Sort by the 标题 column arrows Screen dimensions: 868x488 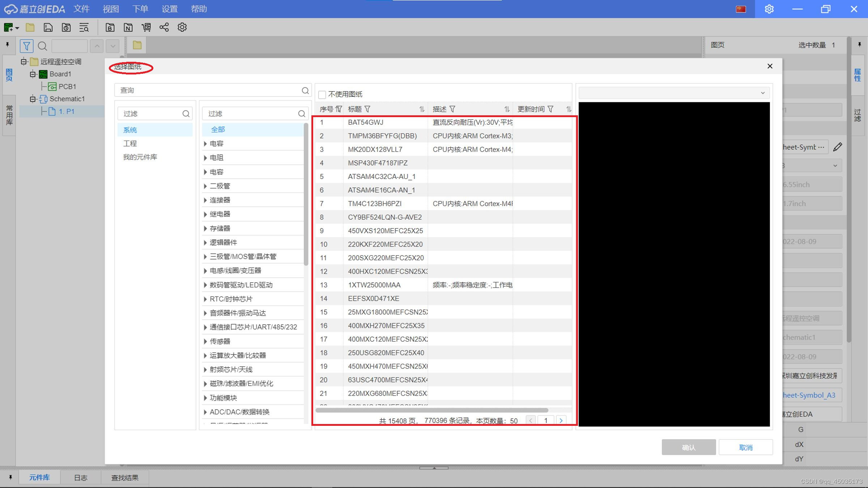coord(422,109)
